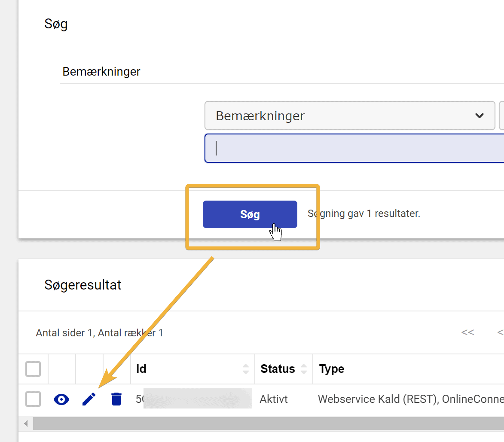The image size is (504, 442).
Task: Click the horizontal scrollbar track
Action: 269,424
